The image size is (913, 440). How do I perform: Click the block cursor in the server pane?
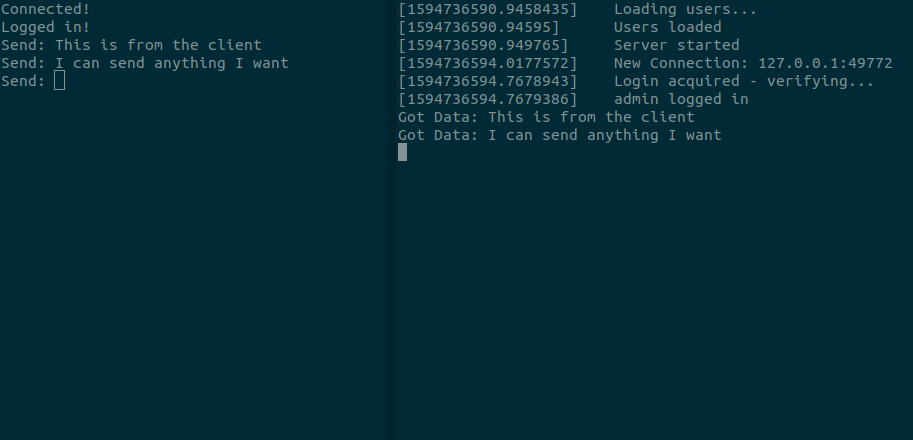pyautogui.click(x=402, y=152)
